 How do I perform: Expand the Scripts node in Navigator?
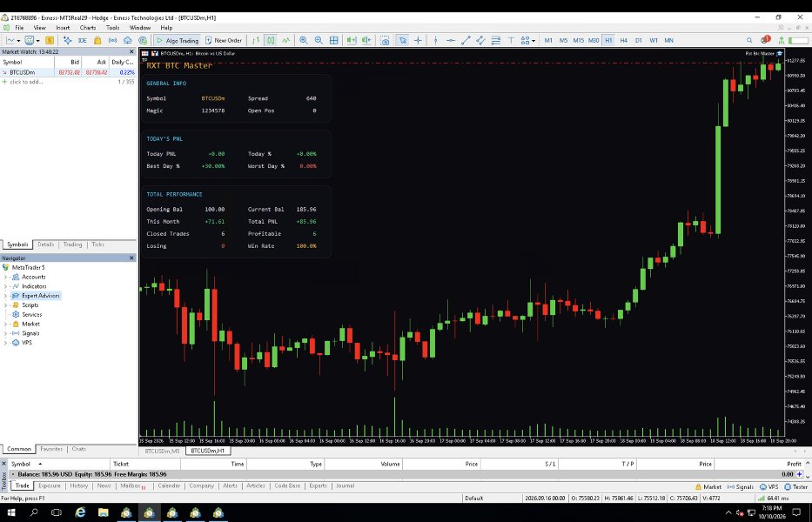coord(6,305)
